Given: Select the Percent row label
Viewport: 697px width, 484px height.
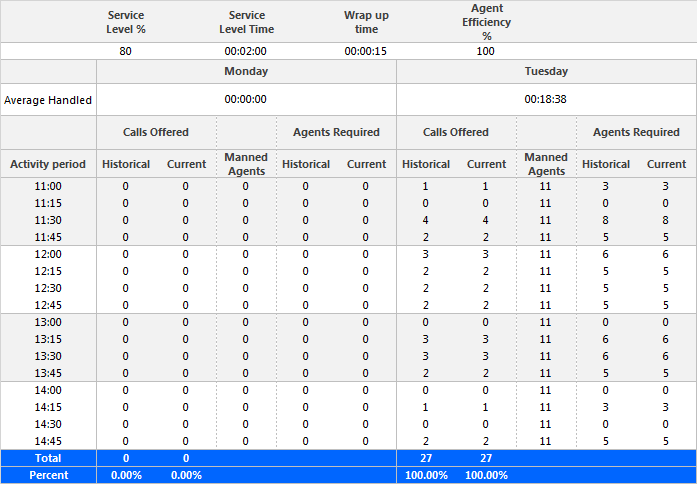Looking at the screenshot, I should click(48, 475).
